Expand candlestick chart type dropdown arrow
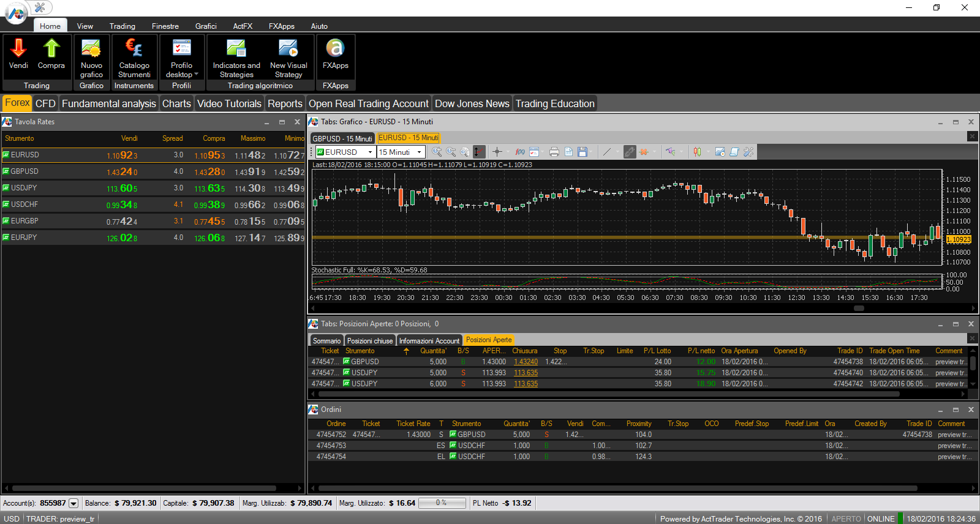Image resolution: width=980 pixels, height=524 pixels. click(x=707, y=152)
